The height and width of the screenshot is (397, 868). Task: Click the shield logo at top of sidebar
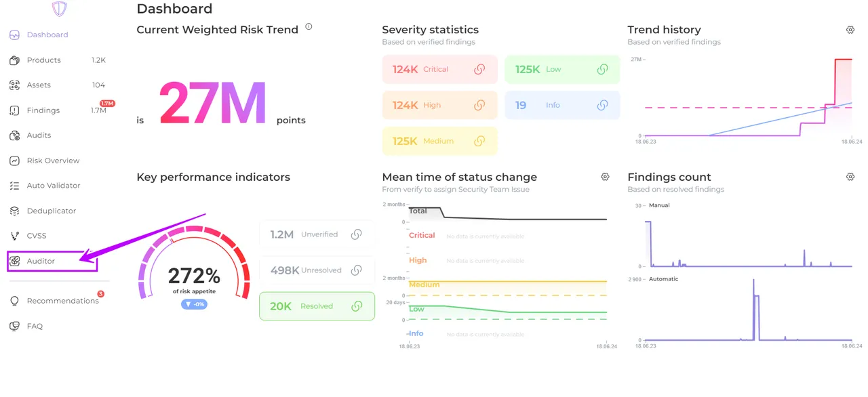(60, 9)
